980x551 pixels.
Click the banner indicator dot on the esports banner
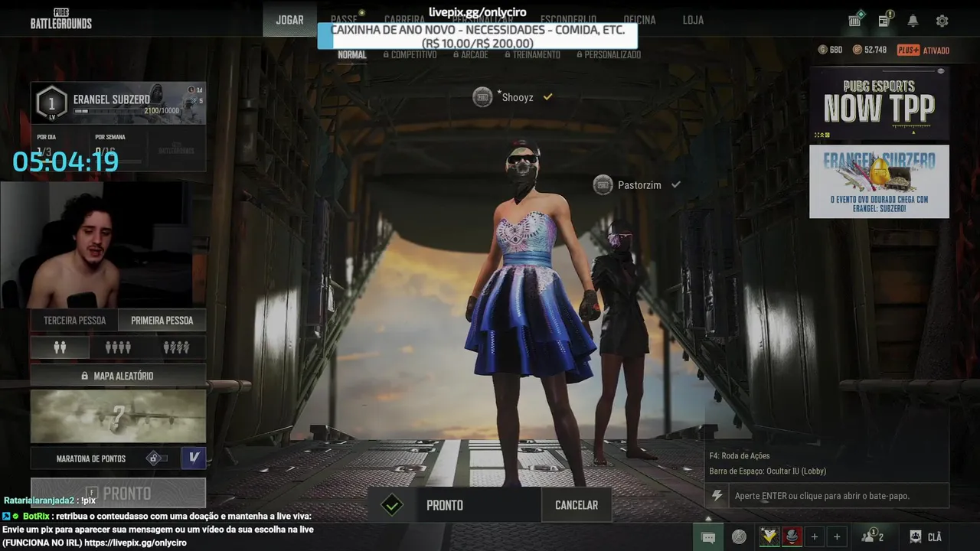(x=941, y=71)
